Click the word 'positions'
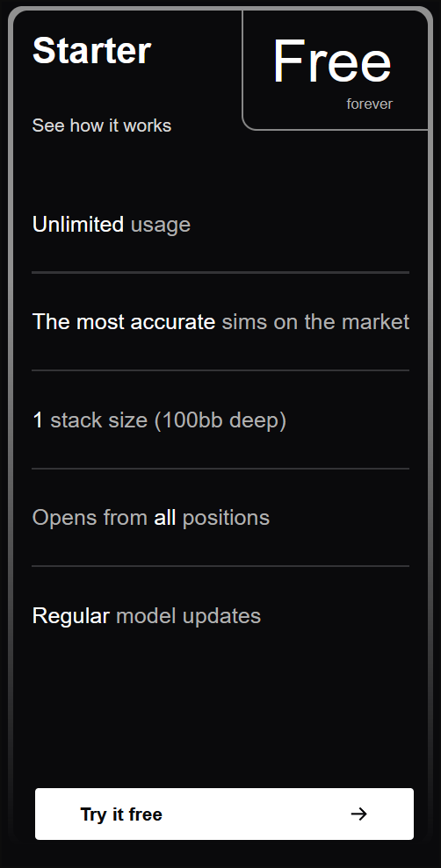This screenshot has width=441, height=868. coord(226,519)
